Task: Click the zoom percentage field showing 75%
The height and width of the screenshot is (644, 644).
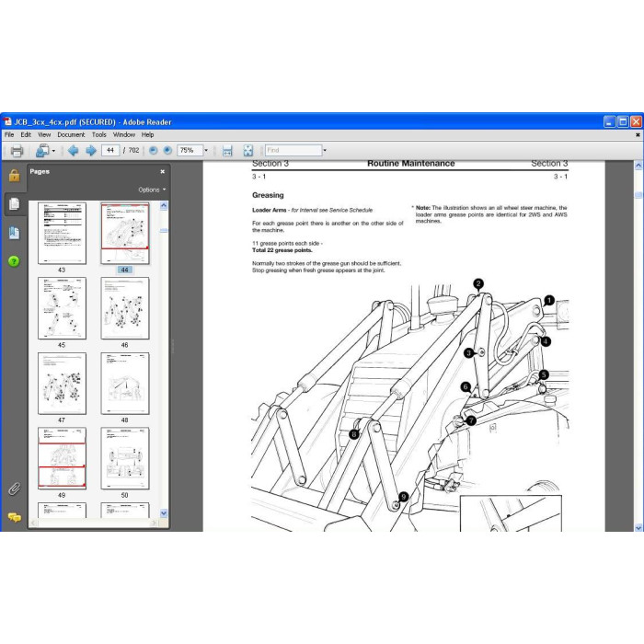Action: point(190,150)
